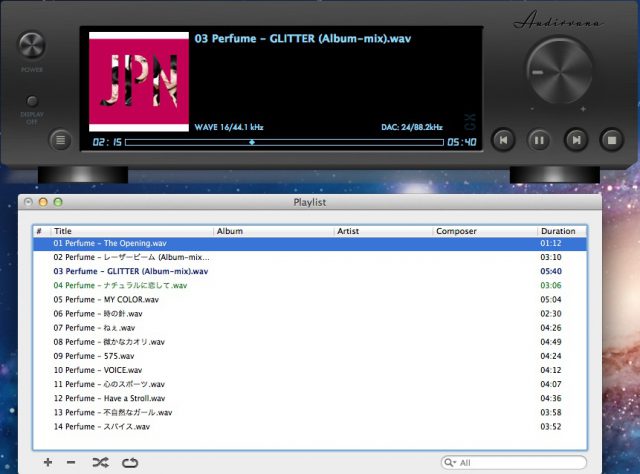Select the 14 Perfume track row

[x=310, y=427]
